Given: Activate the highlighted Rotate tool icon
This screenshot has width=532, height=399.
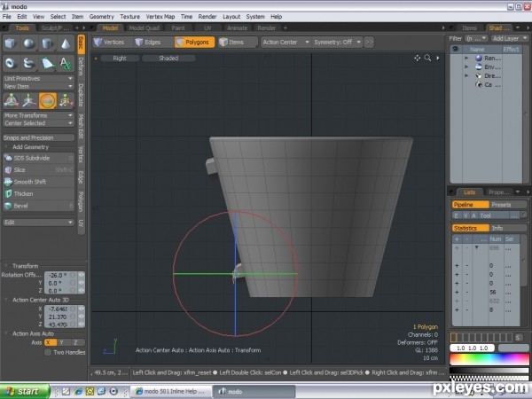Looking at the screenshot, I should pyautogui.click(x=48, y=101).
